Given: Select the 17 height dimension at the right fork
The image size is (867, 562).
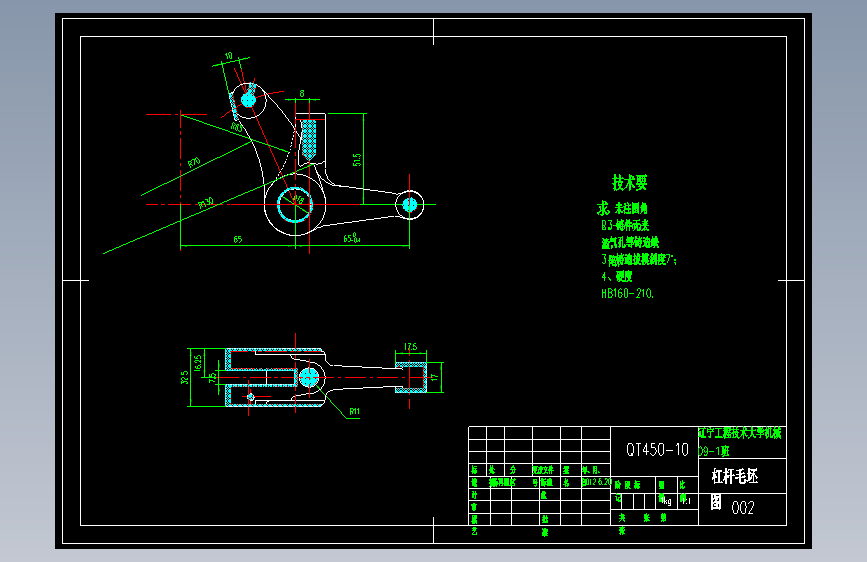Looking at the screenshot, I should 434,377.
